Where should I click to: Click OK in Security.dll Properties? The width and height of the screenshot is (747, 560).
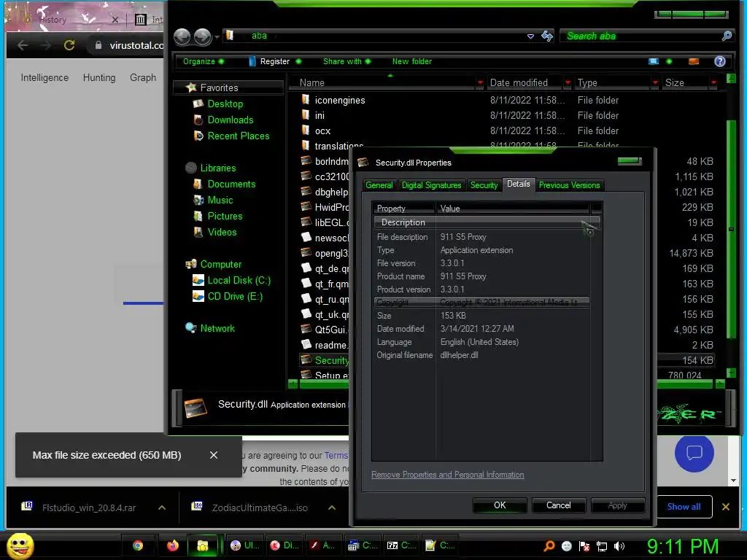[500, 505]
